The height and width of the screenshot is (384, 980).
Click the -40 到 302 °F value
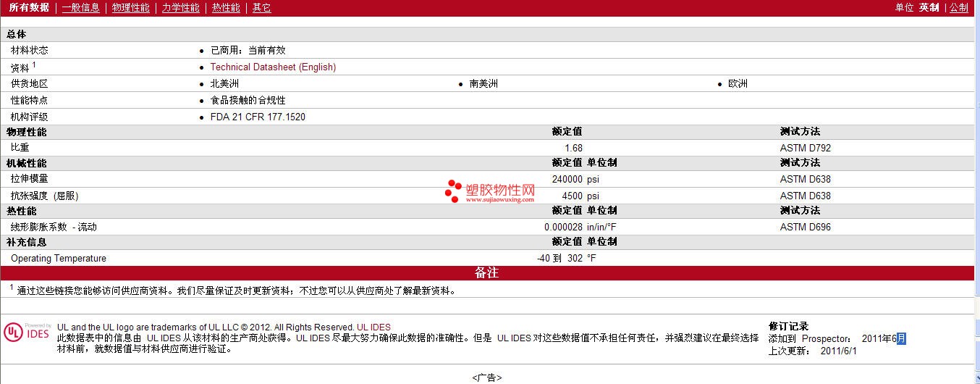[567, 258]
